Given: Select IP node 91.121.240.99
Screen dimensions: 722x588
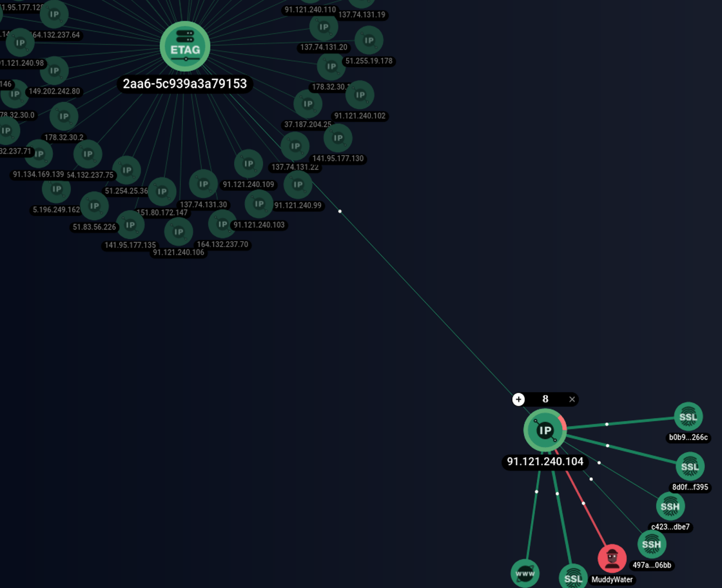Looking at the screenshot, I should click(298, 184).
